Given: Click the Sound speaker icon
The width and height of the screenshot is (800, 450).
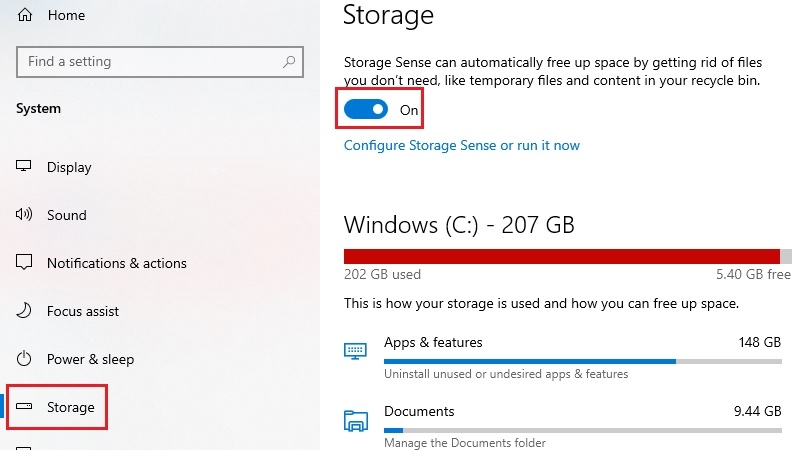Looking at the screenshot, I should pos(23,214).
